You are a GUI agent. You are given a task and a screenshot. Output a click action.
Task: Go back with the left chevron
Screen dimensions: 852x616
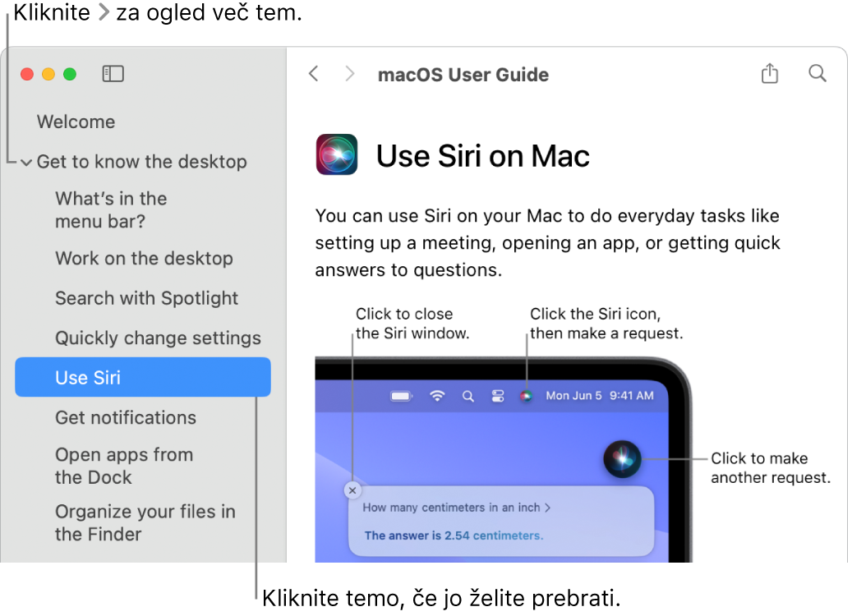click(x=314, y=73)
